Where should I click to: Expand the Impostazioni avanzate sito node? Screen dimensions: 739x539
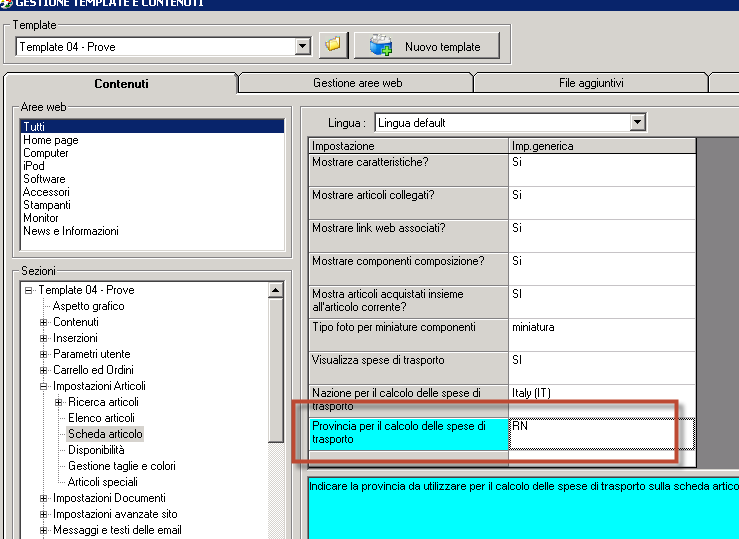point(43,514)
